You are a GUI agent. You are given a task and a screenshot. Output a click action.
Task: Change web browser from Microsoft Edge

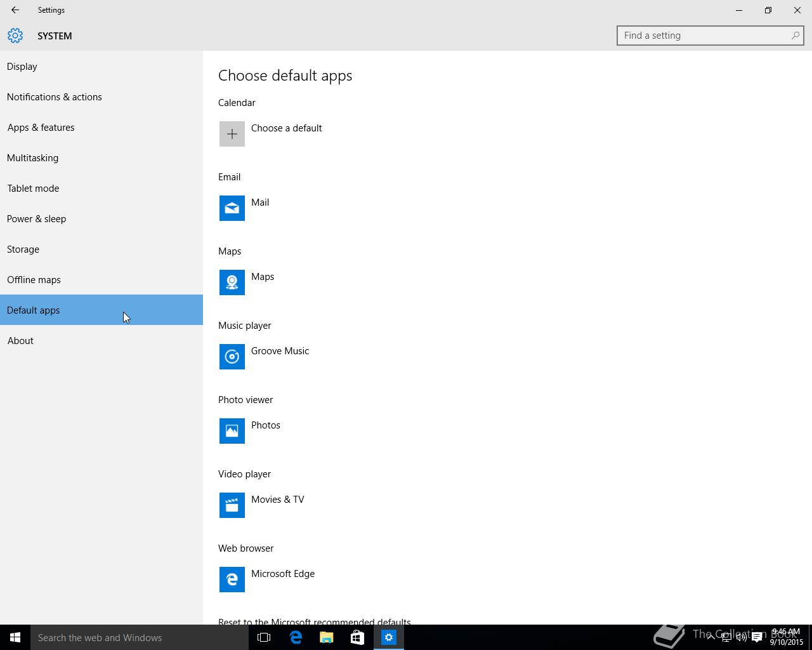click(283, 574)
